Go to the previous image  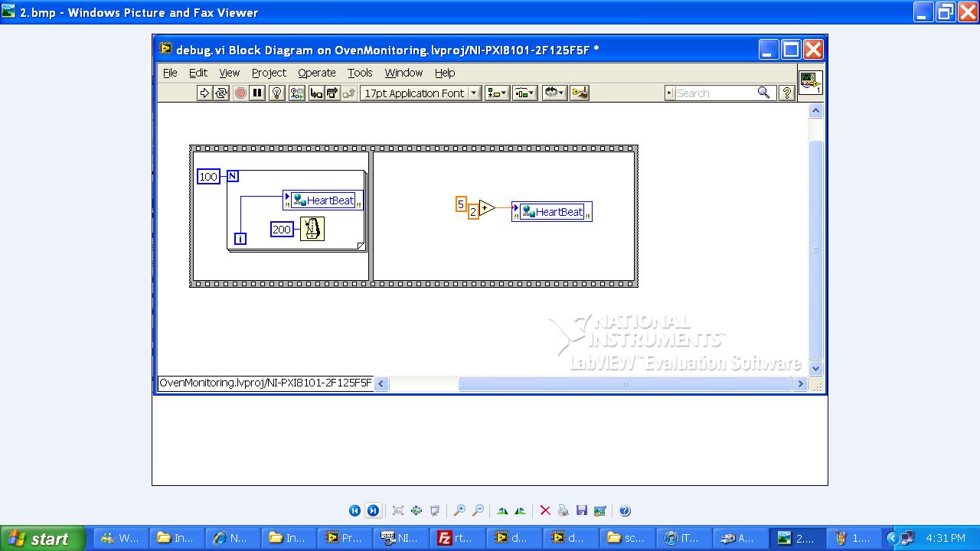[354, 510]
